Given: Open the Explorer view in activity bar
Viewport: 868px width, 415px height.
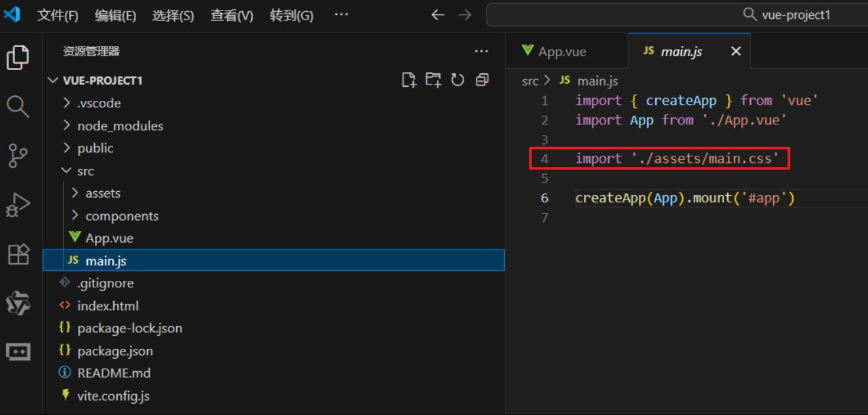Looking at the screenshot, I should pos(18,58).
